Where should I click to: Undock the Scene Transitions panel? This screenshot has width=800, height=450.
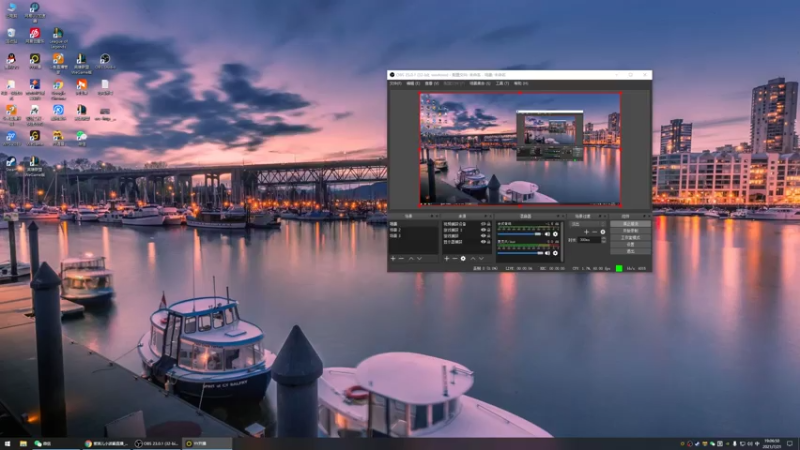click(600, 216)
